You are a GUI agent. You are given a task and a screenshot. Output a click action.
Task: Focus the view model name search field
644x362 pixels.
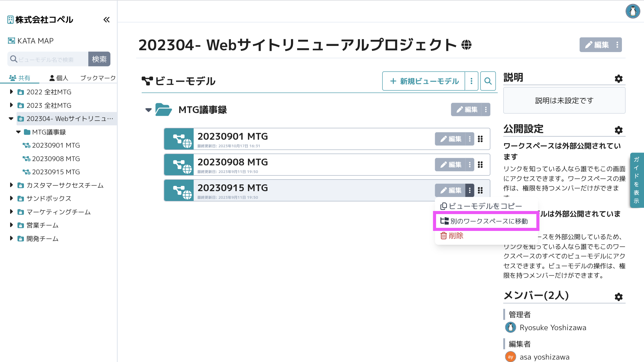pyautogui.click(x=48, y=59)
